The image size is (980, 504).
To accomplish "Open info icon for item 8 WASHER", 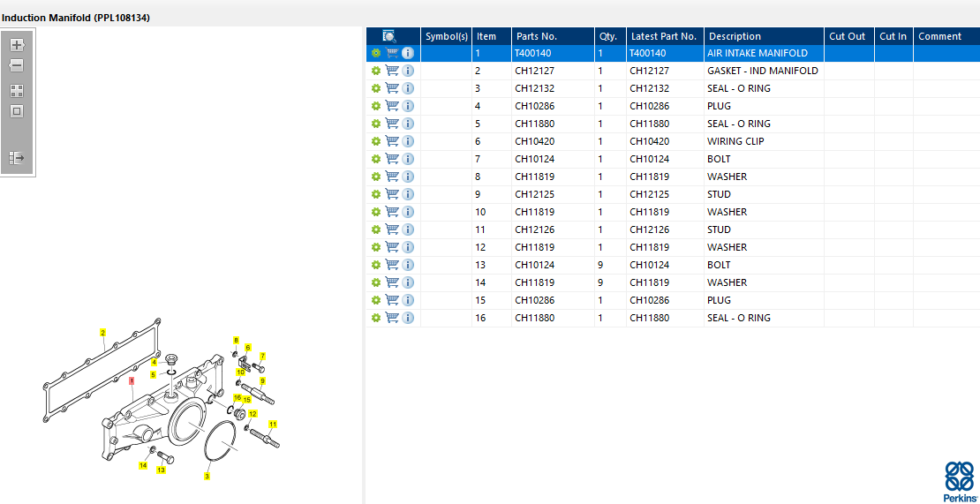I will click(408, 177).
